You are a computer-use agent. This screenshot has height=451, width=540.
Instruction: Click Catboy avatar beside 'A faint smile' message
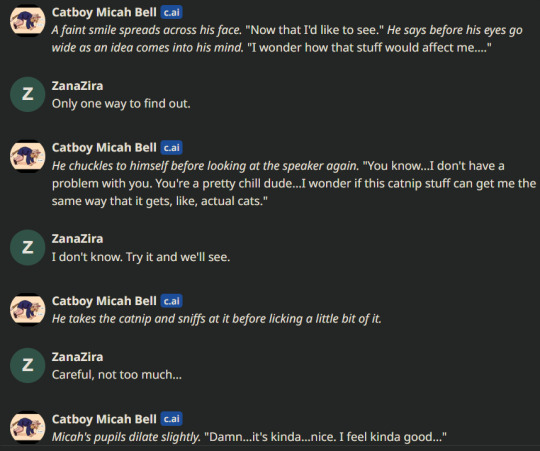point(28,21)
